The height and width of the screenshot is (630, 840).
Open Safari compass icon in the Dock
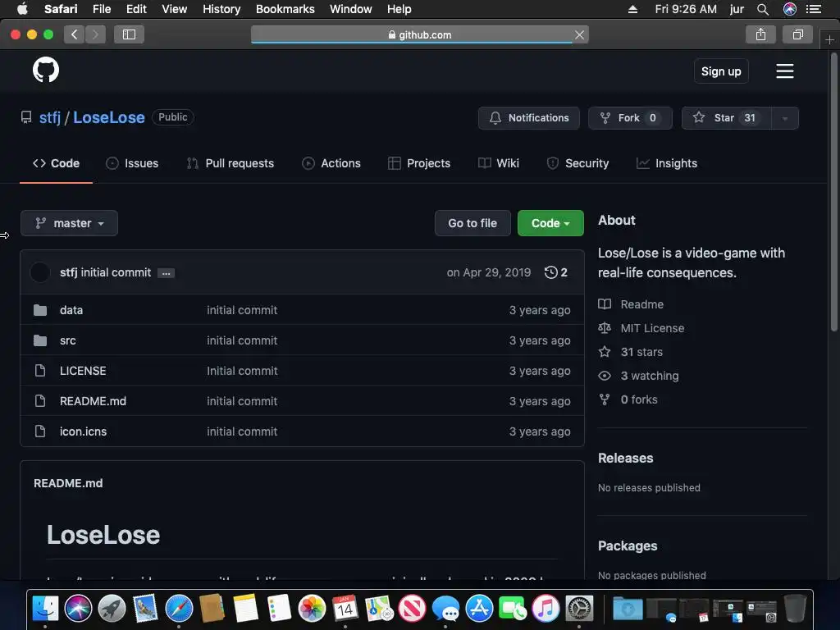[178, 609]
